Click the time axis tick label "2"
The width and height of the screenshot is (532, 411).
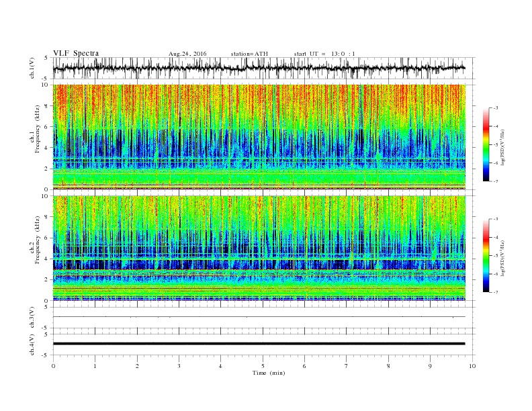point(137,366)
